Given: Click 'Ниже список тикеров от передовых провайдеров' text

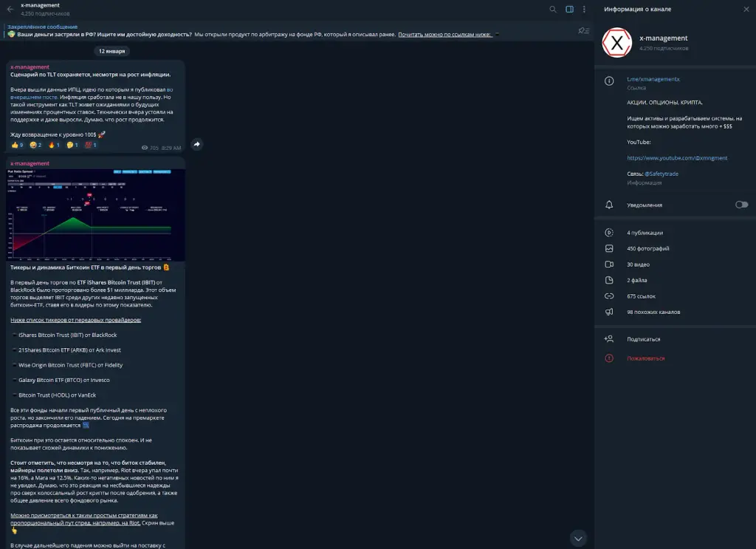Looking at the screenshot, I should click(x=76, y=320).
